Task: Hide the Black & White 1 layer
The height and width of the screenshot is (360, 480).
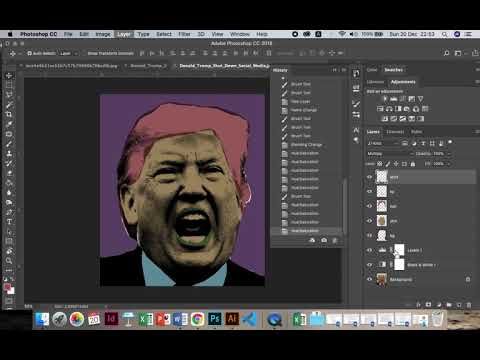Action: (x=369, y=264)
